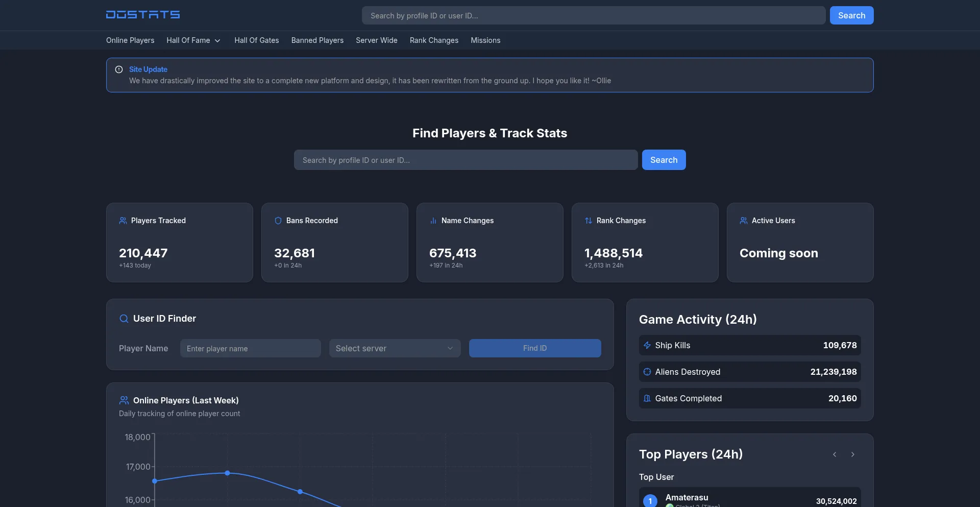Image resolution: width=980 pixels, height=507 pixels.
Task: Click the Rank Changes value 1,488,514
Action: [x=614, y=253]
